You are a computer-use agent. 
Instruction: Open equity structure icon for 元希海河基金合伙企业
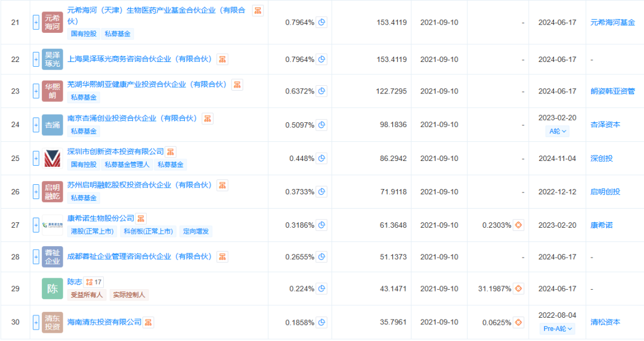pyautogui.click(x=258, y=11)
